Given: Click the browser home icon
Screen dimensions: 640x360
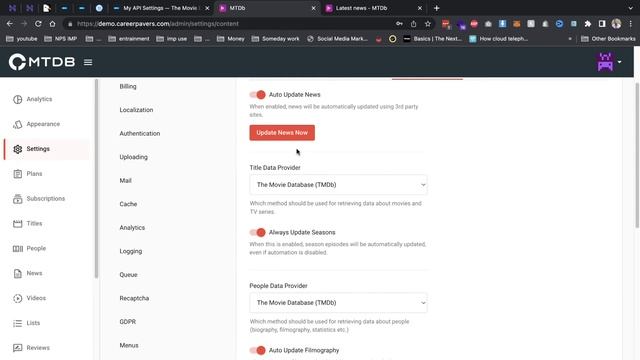Looking at the screenshot, I should click(x=52, y=24).
